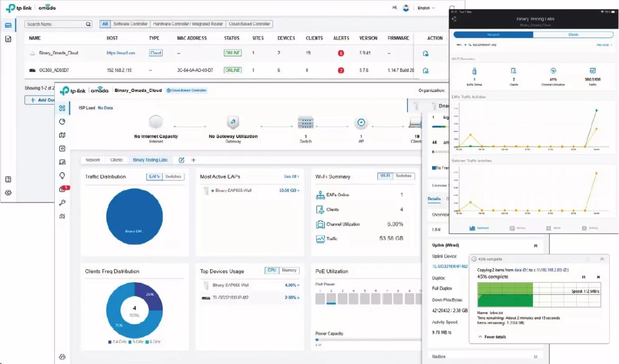The width and height of the screenshot is (619, 364).
Task: Open the Map icon in the controller sidebar
Action: click(62, 135)
